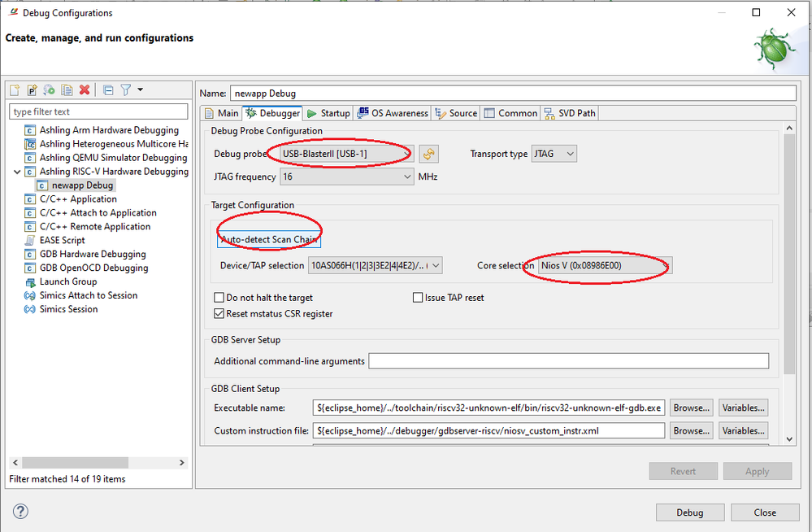
Task: Click the type filter text field
Action: tap(98, 111)
